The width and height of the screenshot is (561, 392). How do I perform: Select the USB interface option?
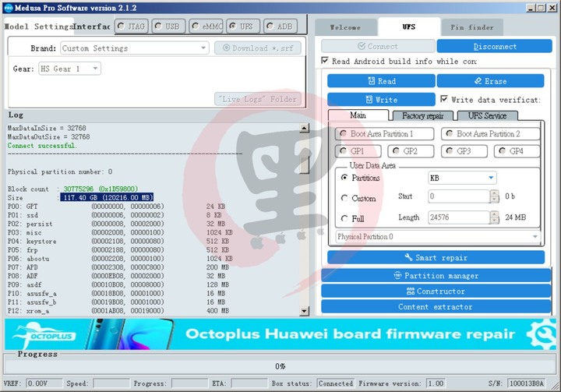[168, 26]
